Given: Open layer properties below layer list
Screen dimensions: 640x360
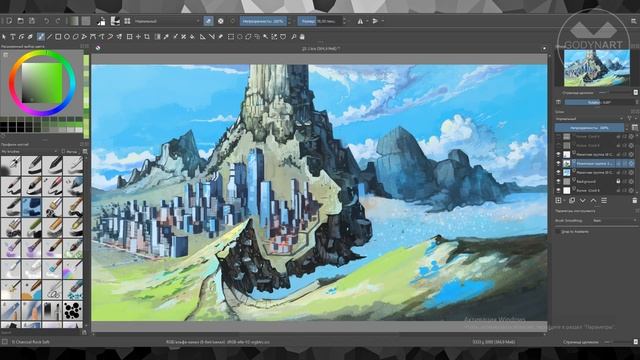Looking at the screenshot, I should pyautogui.click(x=604, y=200).
